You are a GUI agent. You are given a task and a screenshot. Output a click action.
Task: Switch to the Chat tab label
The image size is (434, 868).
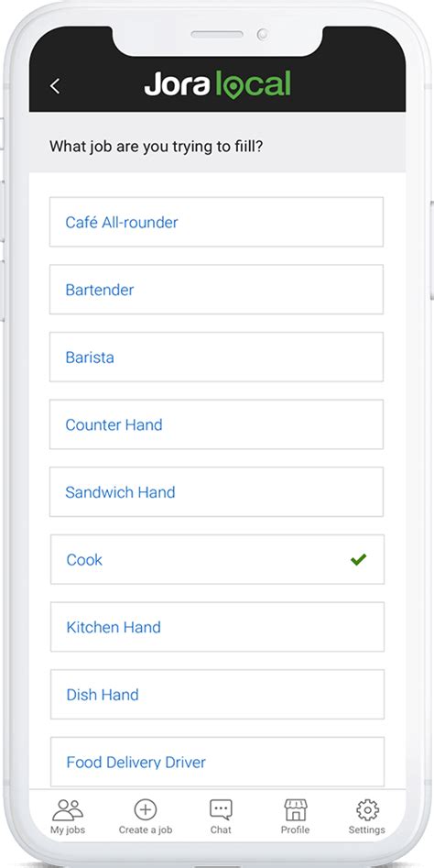221,830
